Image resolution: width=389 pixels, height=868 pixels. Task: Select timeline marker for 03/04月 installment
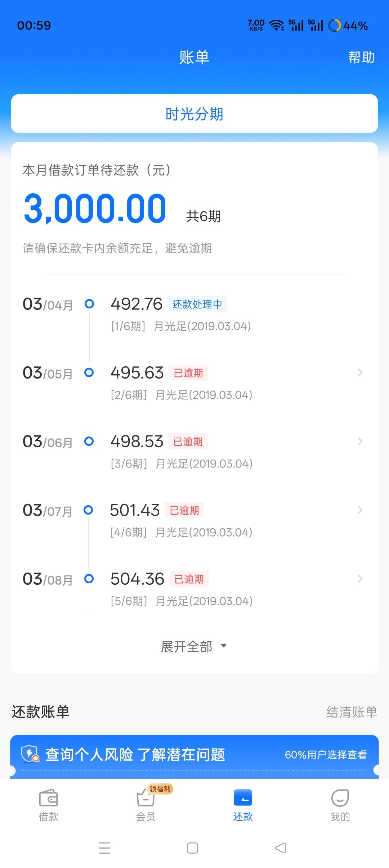tap(89, 304)
